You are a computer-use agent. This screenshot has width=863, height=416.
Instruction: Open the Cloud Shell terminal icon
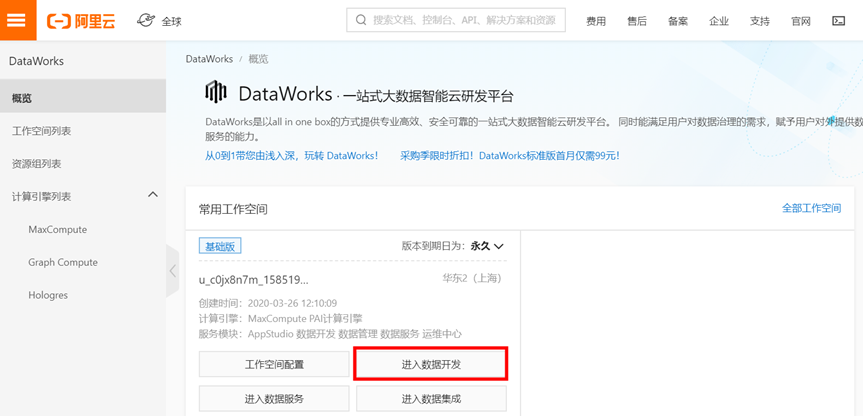coord(838,21)
